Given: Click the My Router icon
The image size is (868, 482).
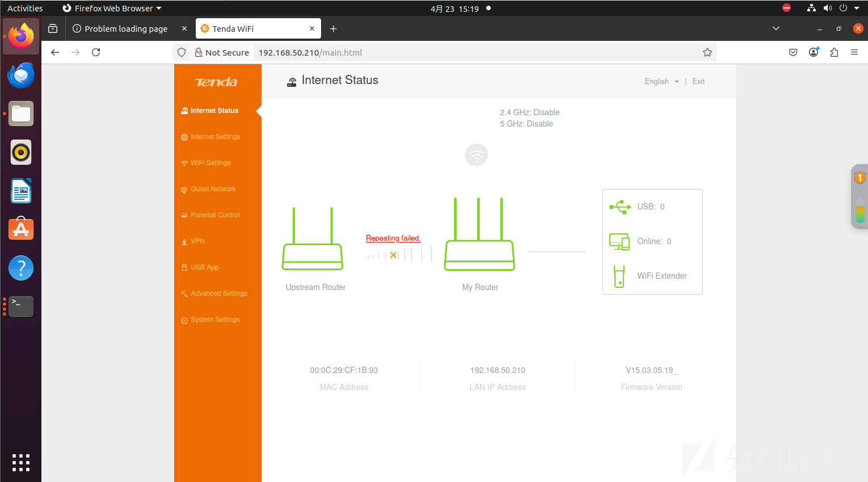Looking at the screenshot, I should [x=479, y=234].
